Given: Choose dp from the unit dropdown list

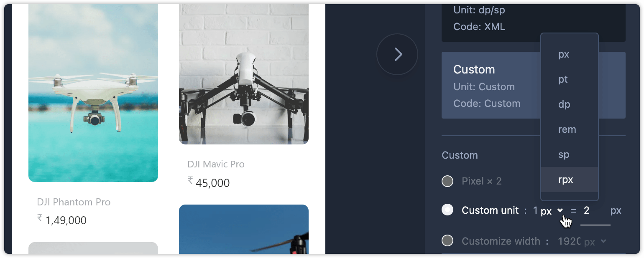Looking at the screenshot, I should 570,104.
